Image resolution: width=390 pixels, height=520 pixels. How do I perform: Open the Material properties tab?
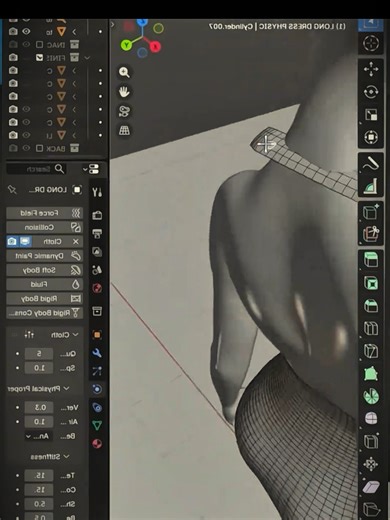(x=97, y=444)
